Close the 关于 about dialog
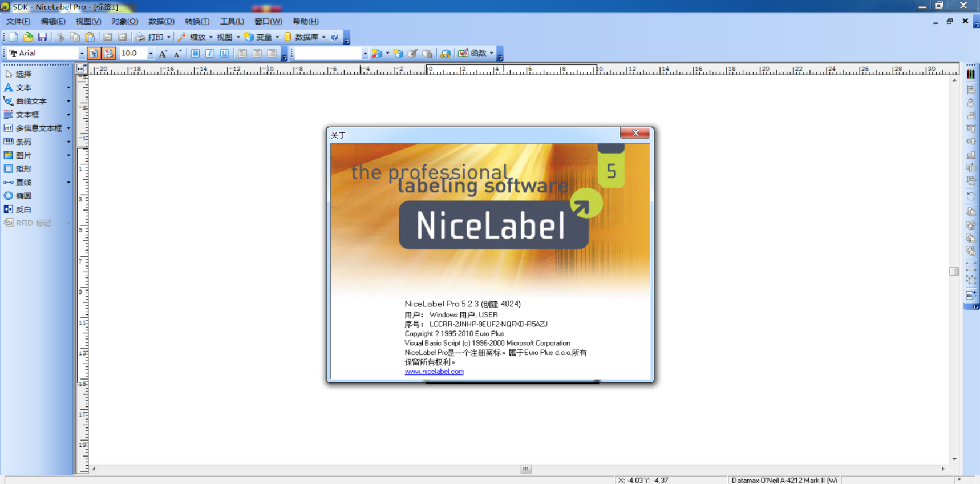The height and width of the screenshot is (484, 980). pyautogui.click(x=635, y=133)
